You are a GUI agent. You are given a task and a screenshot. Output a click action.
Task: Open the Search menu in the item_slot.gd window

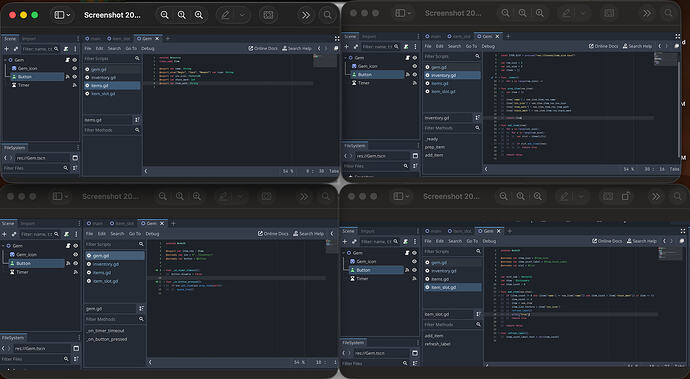click(x=455, y=241)
